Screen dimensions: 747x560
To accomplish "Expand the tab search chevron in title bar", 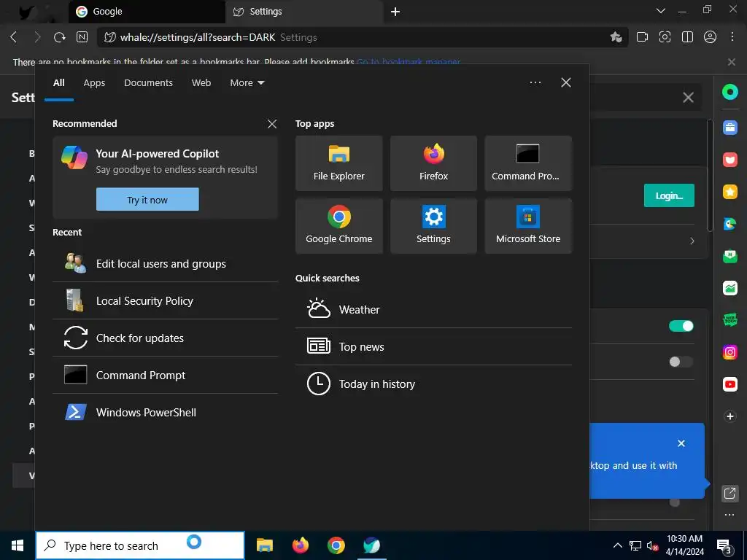I will 661,11.
